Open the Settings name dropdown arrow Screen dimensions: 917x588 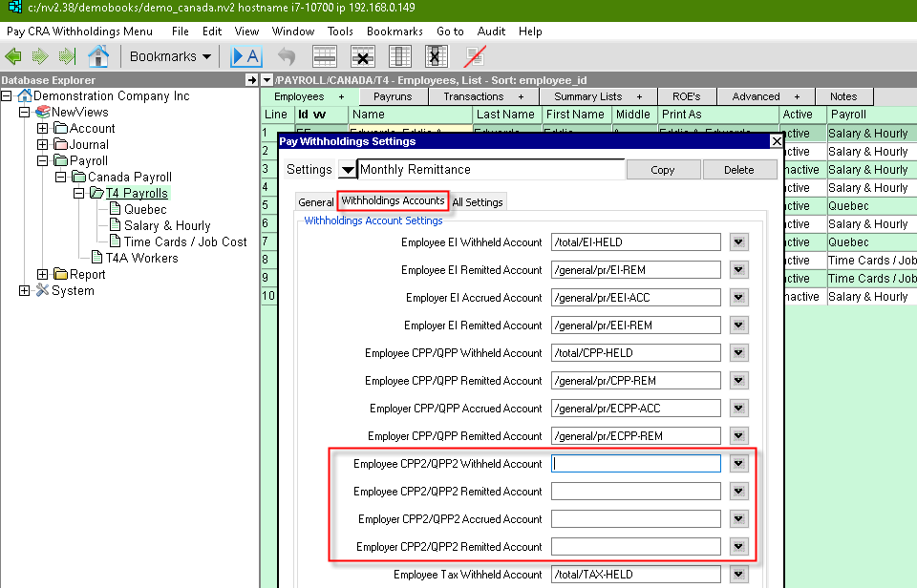347,170
